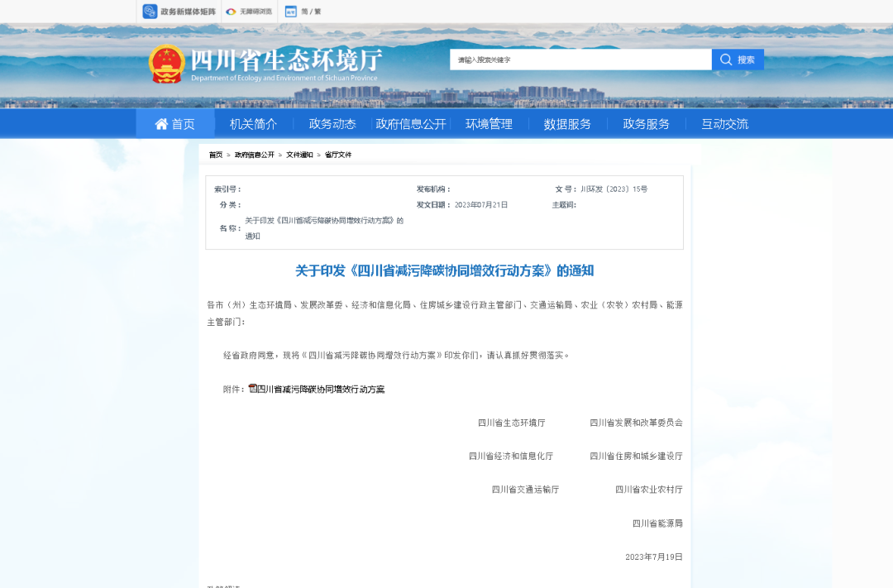Image resolution: width=893 pixels, height=588 pixels.
Task: Open the 政务动态 menu
Action: tap(332, 124)
